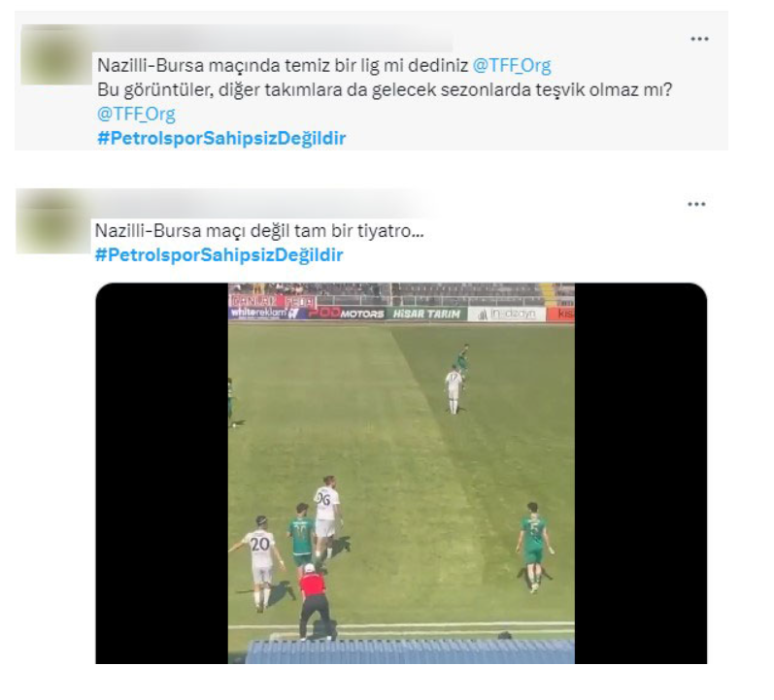Open the second tweet's three-dot menu
774x700 pixels.
[696, 205]
